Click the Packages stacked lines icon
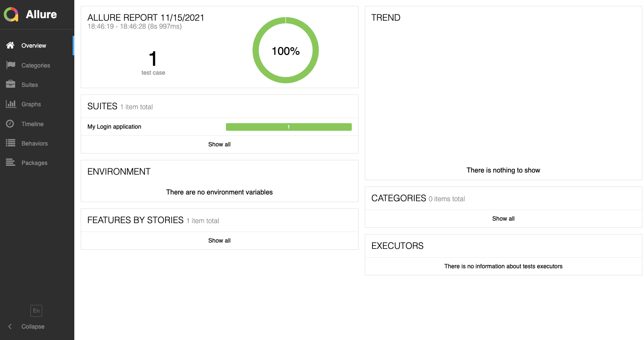This screenshot has height=340, width=644. [11, 162]
